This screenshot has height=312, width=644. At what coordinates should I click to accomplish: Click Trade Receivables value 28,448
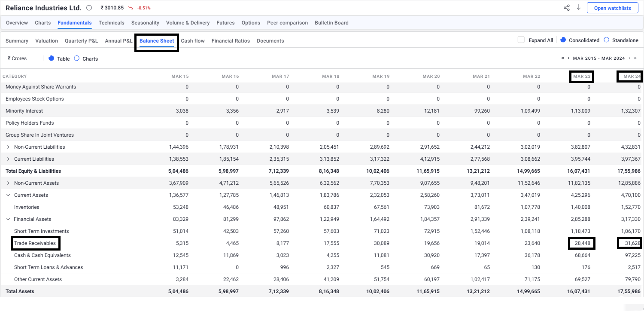582,243
